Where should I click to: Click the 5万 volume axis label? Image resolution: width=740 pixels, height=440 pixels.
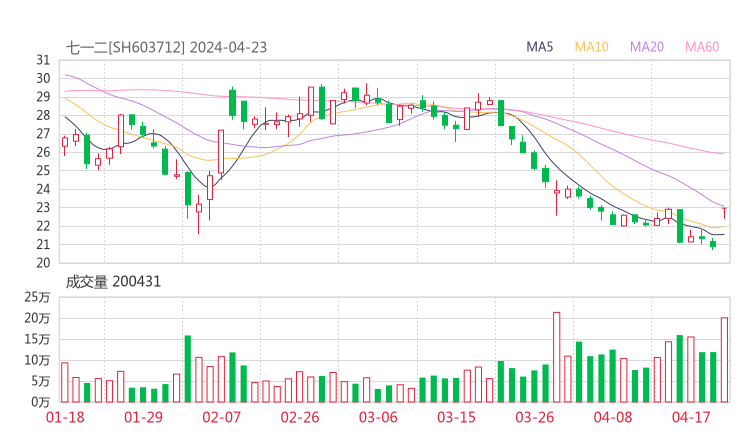click(x=41, y=381)
